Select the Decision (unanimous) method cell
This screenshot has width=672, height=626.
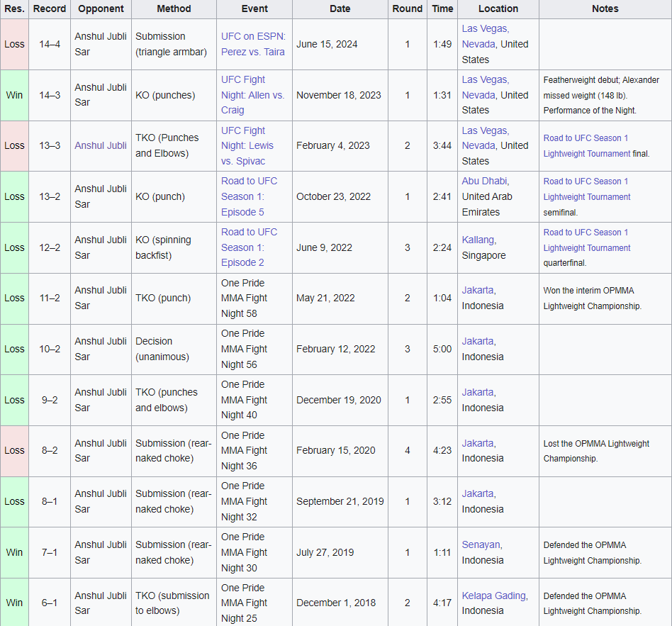click(x=174, y=349)
